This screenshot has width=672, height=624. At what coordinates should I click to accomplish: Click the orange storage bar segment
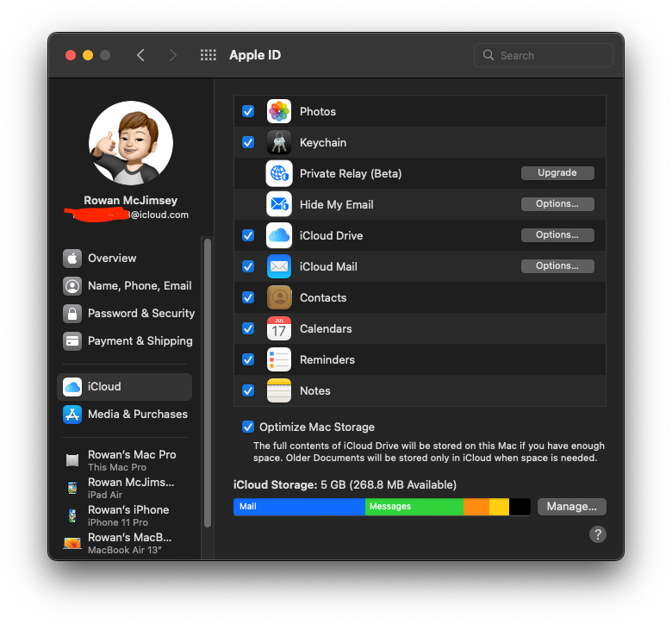click(476, 507)
